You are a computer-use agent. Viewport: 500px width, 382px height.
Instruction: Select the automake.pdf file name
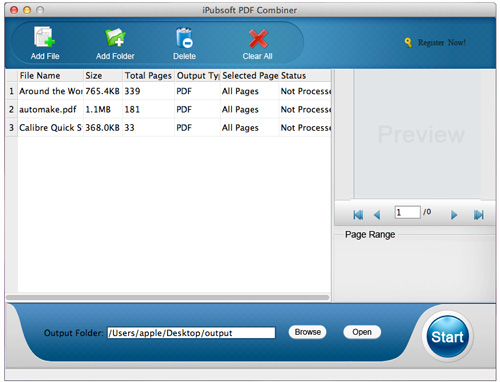[48, 109]
